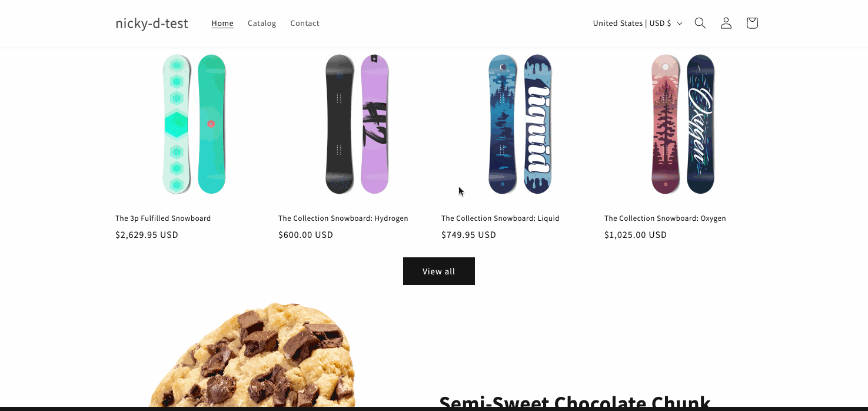Screen dimensions: 868x411
Task: Go to the Home menu item
Action: 222,24
